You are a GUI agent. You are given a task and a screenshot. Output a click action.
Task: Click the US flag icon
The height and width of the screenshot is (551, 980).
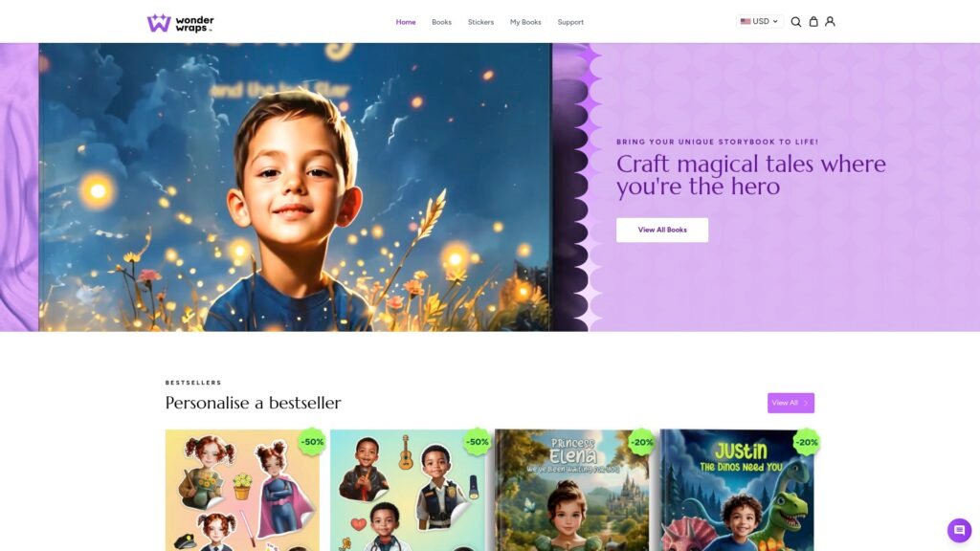pyautogui.click(x=746, y=21)
